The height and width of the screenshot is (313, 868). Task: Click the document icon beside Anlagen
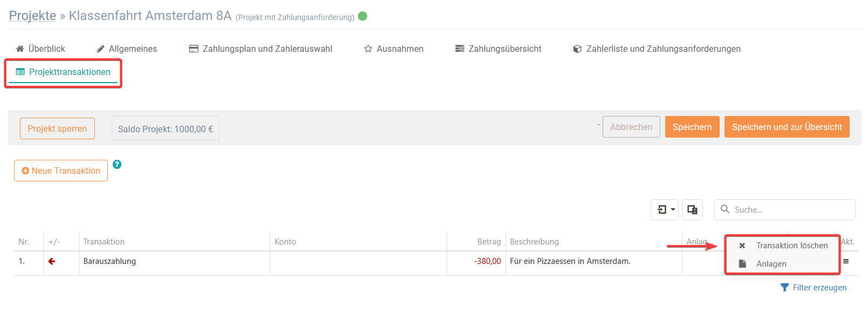(x=742, y=264)
